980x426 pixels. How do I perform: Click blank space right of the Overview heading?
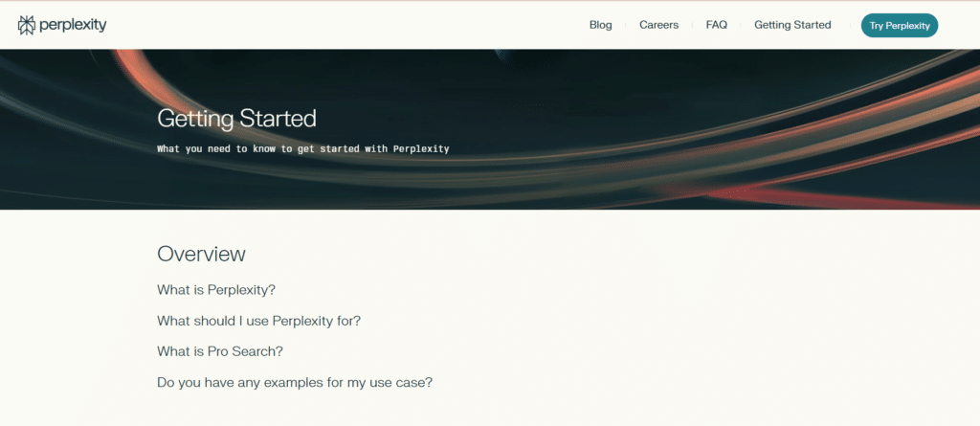pyautogui.click(x=574, y=254)
